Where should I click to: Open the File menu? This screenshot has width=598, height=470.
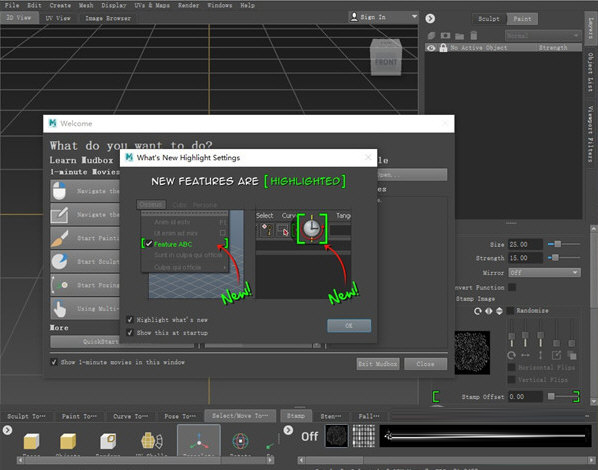[x=12, y=5]
